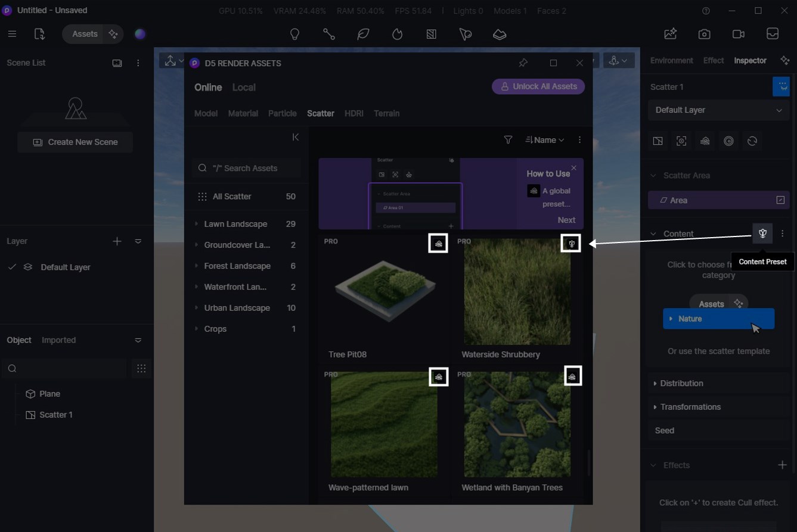Collapse the asset category sidebar
The width and height of the screenshot is (797, 532).
point(295,138)
